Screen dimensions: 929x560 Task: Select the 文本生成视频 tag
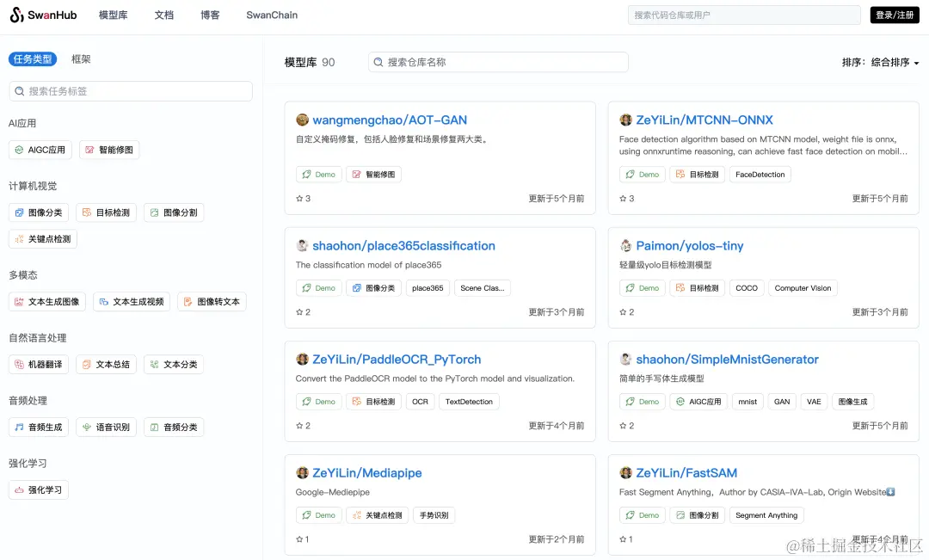point(132,302)
